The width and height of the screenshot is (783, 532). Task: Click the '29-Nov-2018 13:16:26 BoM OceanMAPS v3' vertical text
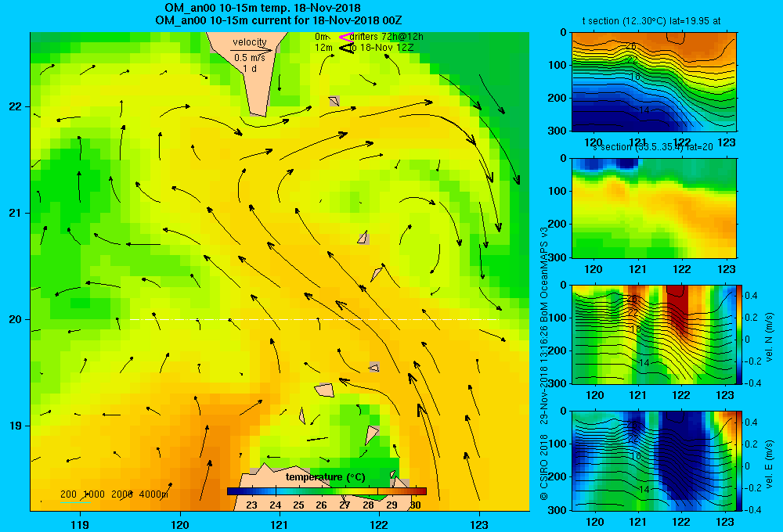pyautogui.click(x=544, y=325)
